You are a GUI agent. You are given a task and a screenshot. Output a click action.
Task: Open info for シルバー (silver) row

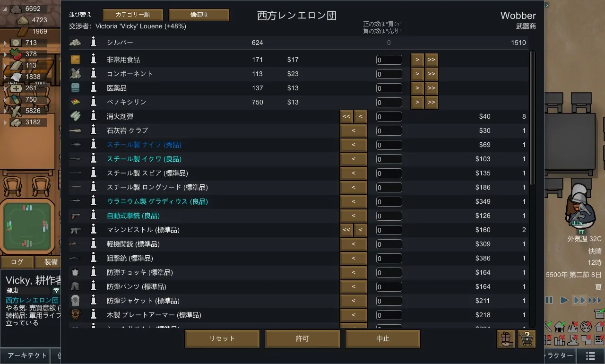[x=94, y=43]
